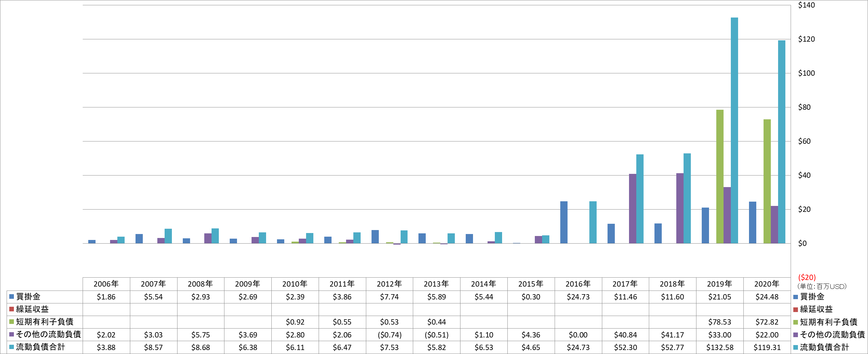Image resolution: width=868 pixels, height=354 pixels.
Task: Click the purple bar for 2017
Action: pos(632,209)
